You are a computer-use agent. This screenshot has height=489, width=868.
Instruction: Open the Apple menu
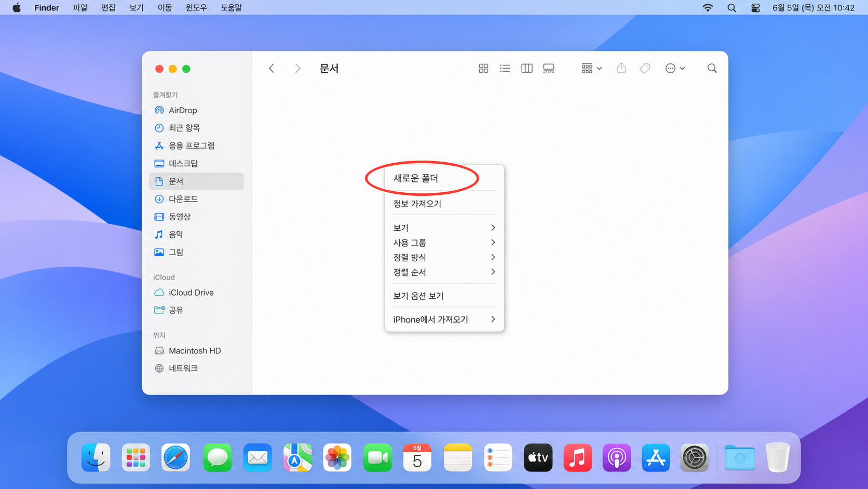17,7
